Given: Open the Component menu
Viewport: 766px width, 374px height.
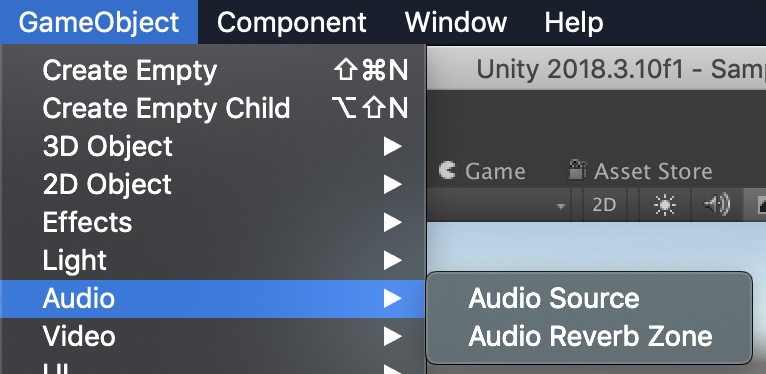Looking at the screenshot, I should pyautogui.click(x=292, y=22).
